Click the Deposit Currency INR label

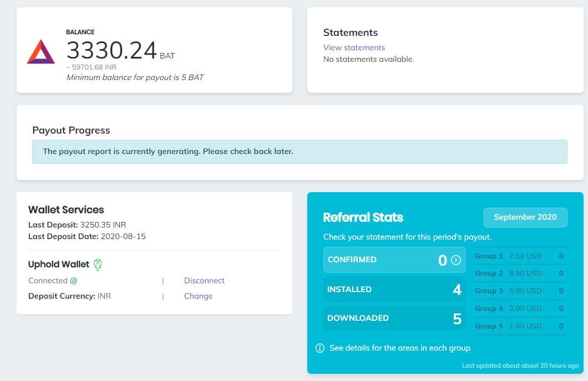tap(70, 296)
